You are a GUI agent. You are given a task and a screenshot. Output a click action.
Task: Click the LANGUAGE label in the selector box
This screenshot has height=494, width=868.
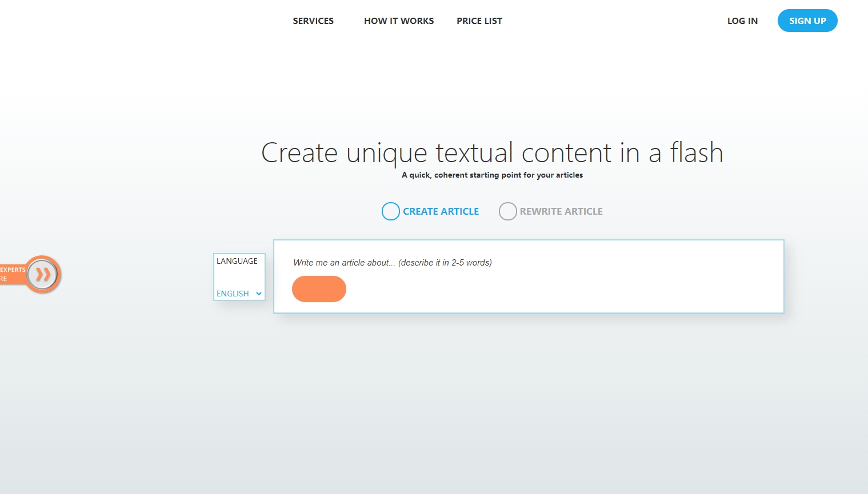click(237, 261)
